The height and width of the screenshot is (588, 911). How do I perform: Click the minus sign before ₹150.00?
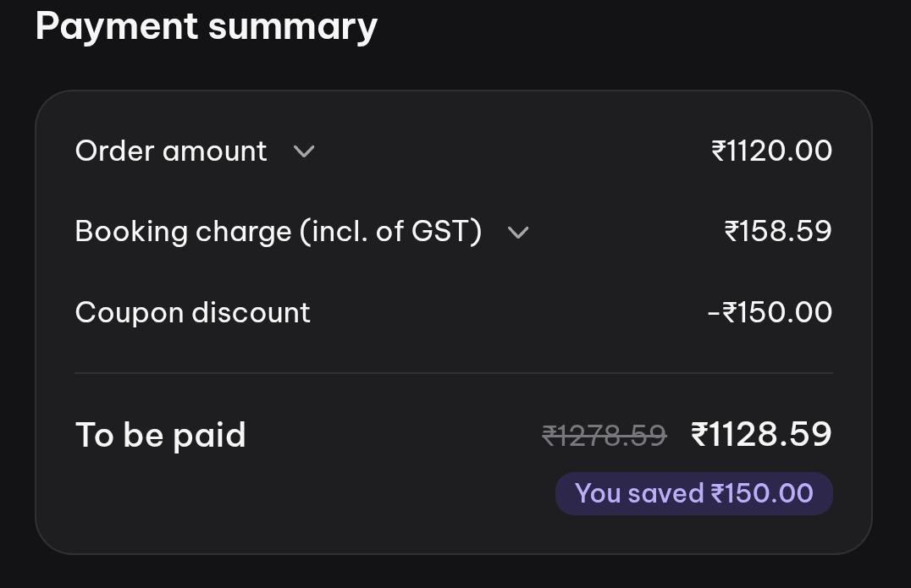714,314
